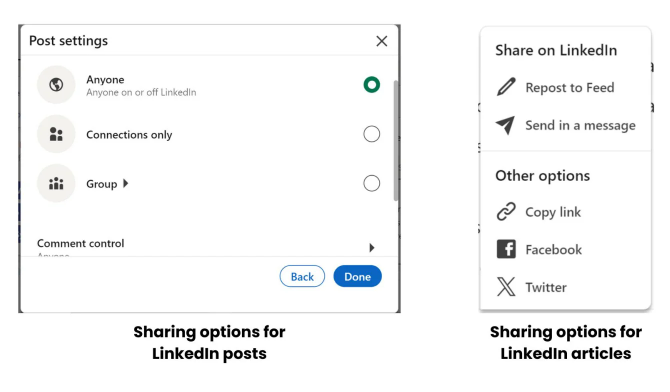This screenshot has height=392, width=670.
Task: Click the globe icon beside Anyone
Action: 56,85
